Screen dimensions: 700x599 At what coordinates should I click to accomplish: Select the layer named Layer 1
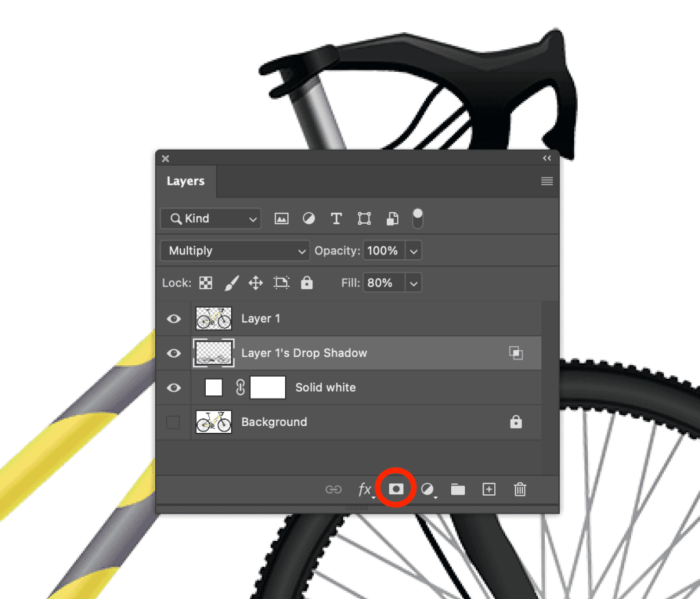coord(260,319)
